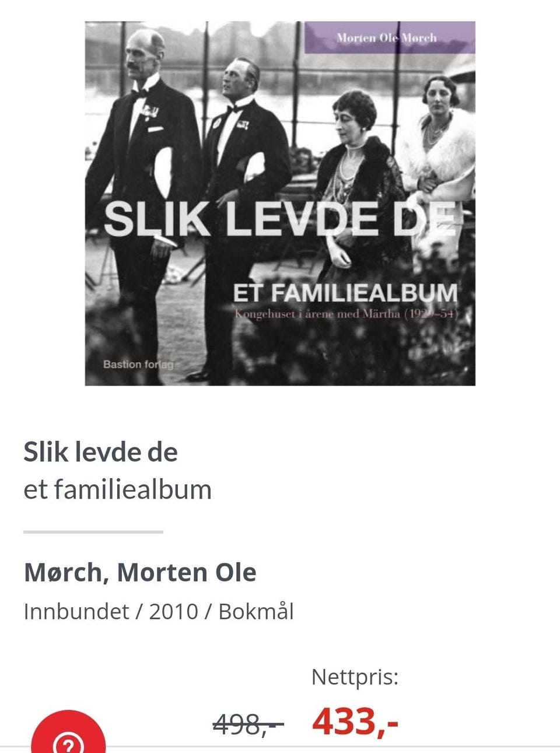Click the 'SLIK LEVDE DE' headline on cover
This screenshot has width=560, height=753.
point(279,219)
